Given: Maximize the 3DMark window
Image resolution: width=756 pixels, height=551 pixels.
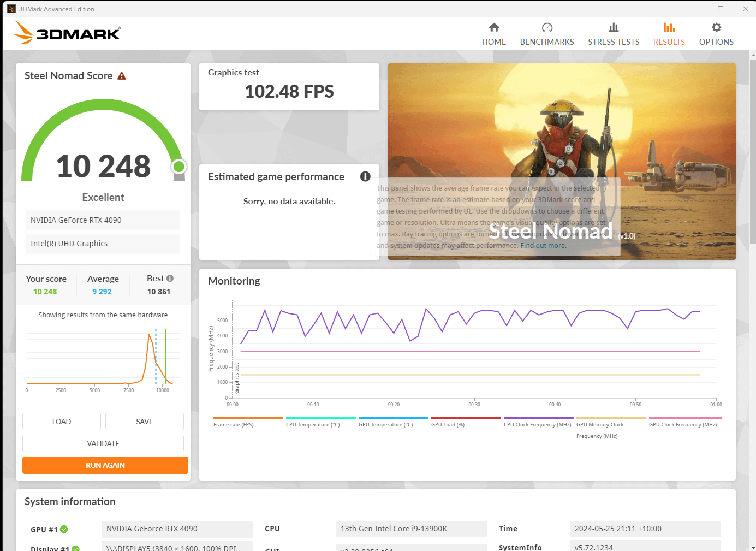Looking at the screenshot, I should click(721, 9).
